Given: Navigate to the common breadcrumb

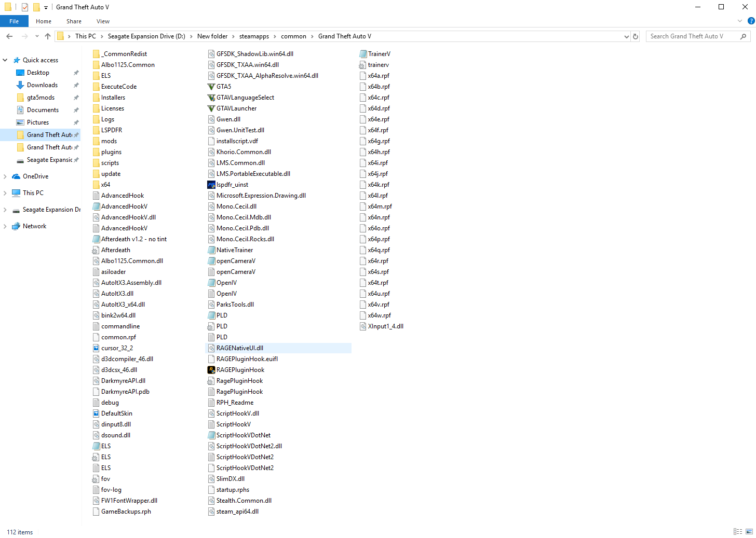Looking at the screenshot, I should (293, 36).
